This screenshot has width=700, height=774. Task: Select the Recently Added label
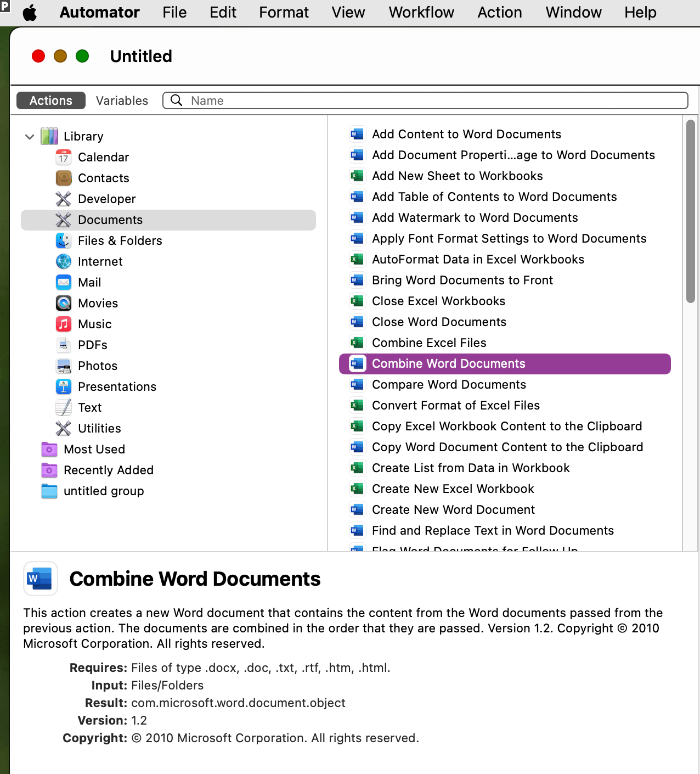[109, 470]
